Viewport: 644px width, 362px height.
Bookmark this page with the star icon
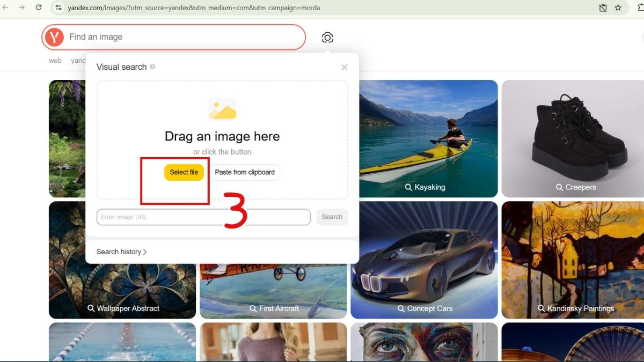click(x=618, y=8)
